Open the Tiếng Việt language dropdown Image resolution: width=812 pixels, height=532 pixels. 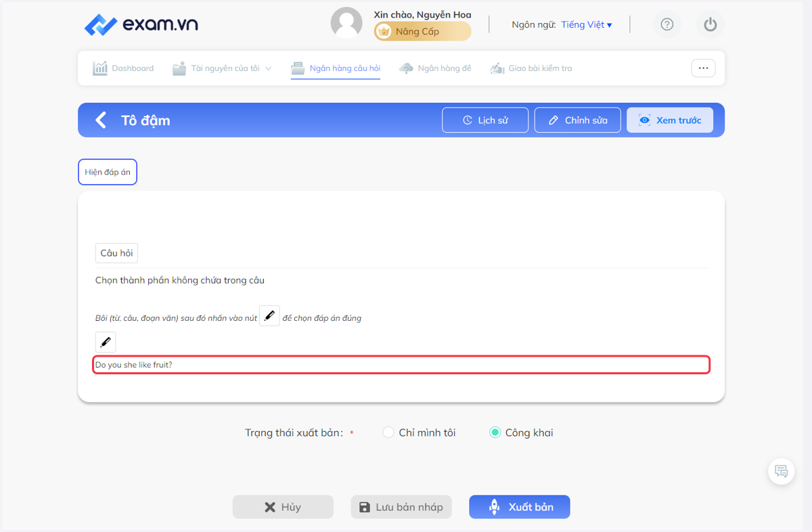pyautogui.click(x=586, y=25)
